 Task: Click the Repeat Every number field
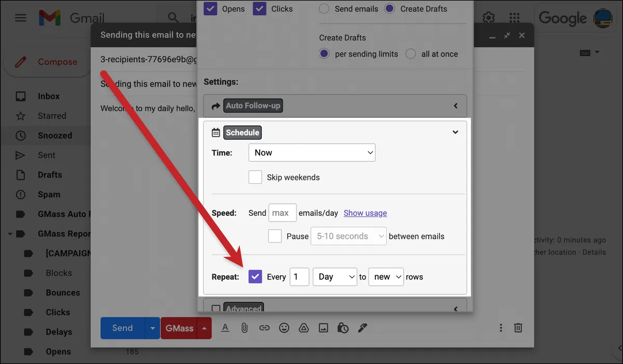click(x=300, y=277)
